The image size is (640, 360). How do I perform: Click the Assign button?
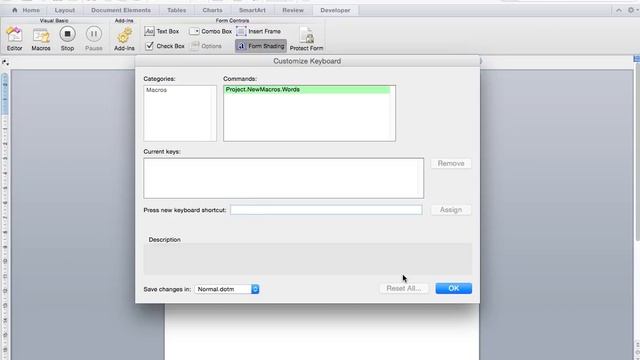(x=451, y=210)
